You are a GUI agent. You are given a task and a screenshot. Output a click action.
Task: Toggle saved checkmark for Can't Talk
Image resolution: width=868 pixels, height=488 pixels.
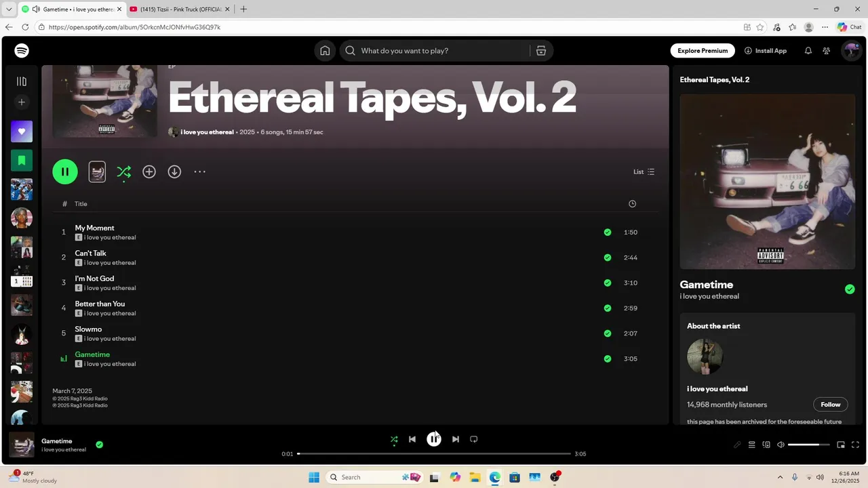coord(608,258)
